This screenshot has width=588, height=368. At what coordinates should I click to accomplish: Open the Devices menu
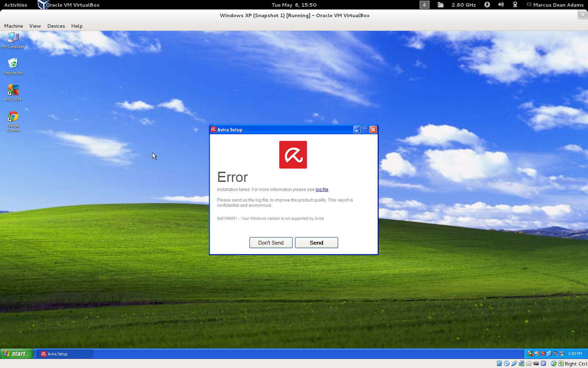(56, 26)
